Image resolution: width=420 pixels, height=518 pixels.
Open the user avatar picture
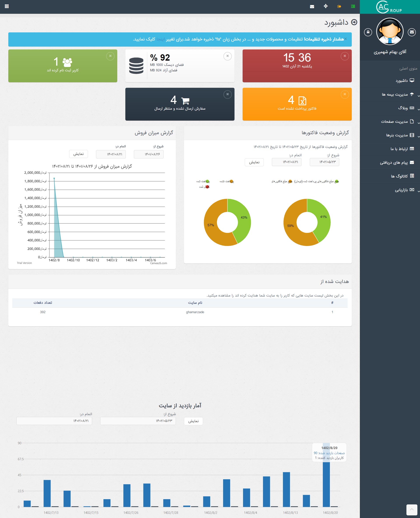tap(390, 32)
